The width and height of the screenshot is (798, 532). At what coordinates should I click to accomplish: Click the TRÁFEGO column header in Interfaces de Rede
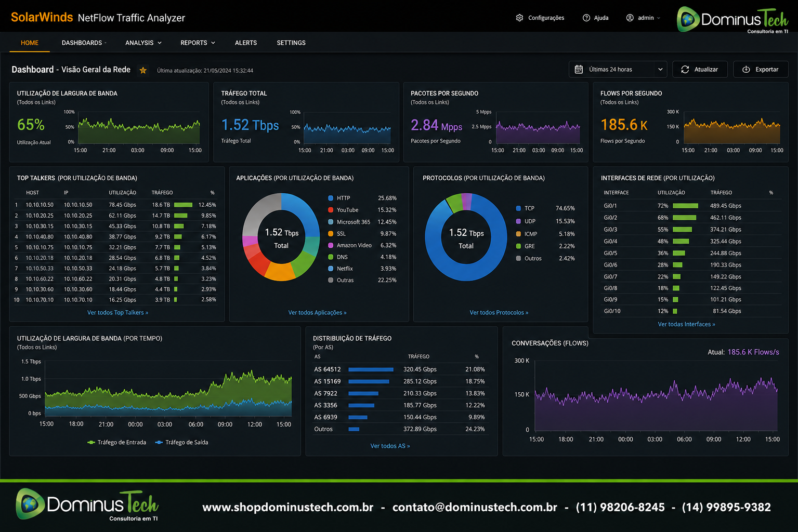721,193
